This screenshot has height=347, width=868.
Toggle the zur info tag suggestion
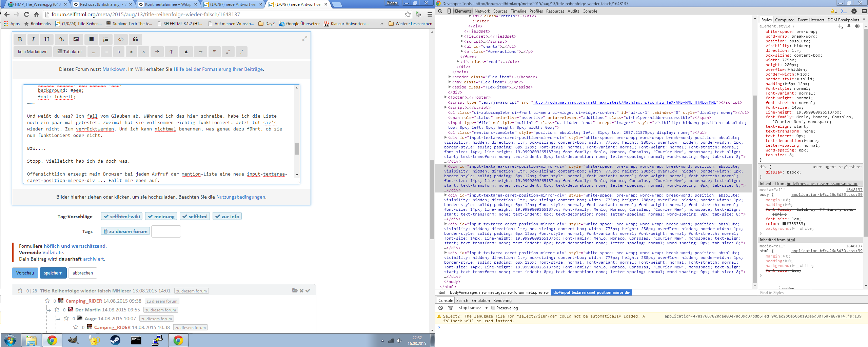coord(227,217)
